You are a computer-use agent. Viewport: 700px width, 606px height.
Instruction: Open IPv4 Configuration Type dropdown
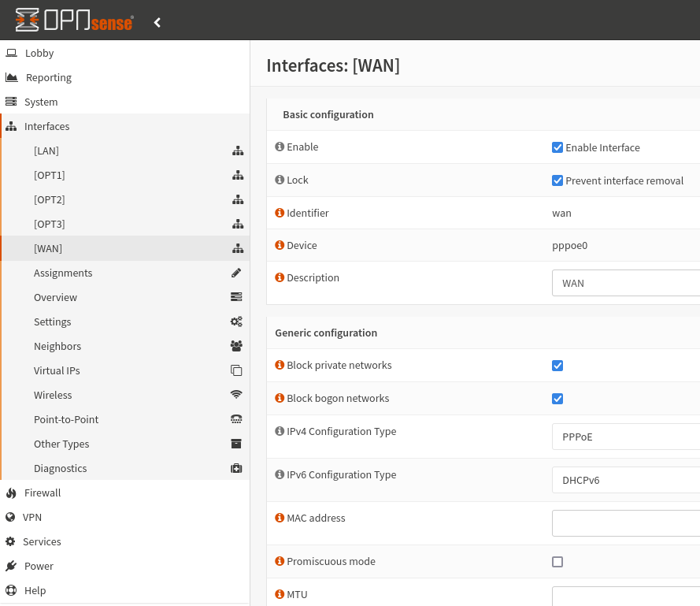626,437
